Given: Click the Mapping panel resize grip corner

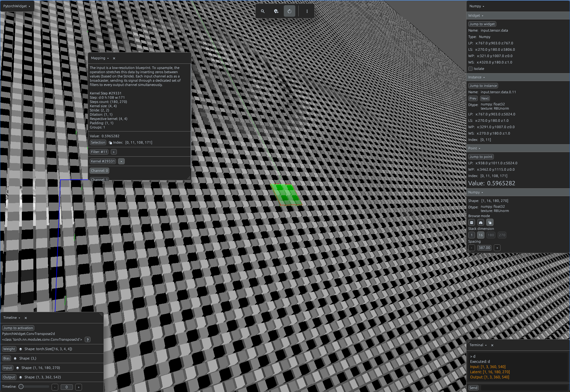Looking at the screenshot, I should point(189,178).
